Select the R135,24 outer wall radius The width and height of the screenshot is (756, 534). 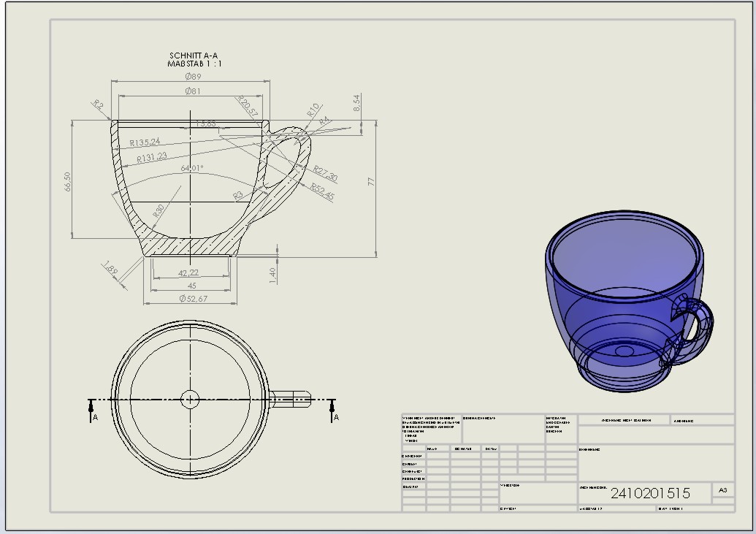(x=145, y=142)
